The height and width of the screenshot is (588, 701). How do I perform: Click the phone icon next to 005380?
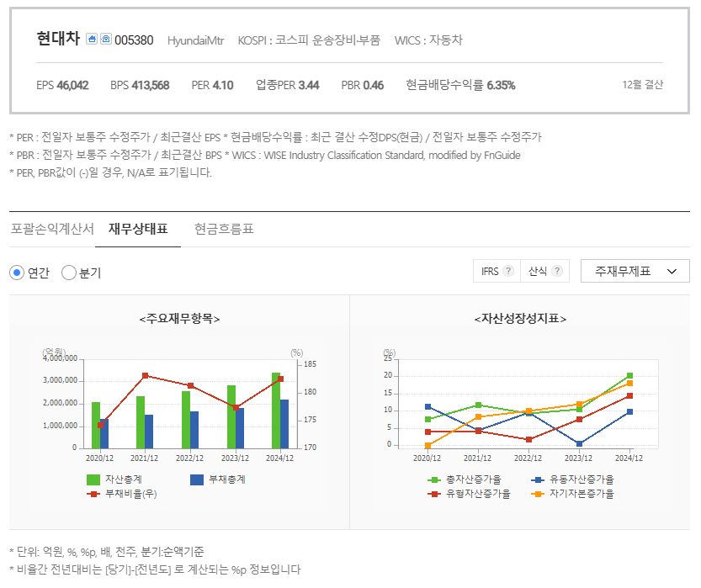click(106, 39)
